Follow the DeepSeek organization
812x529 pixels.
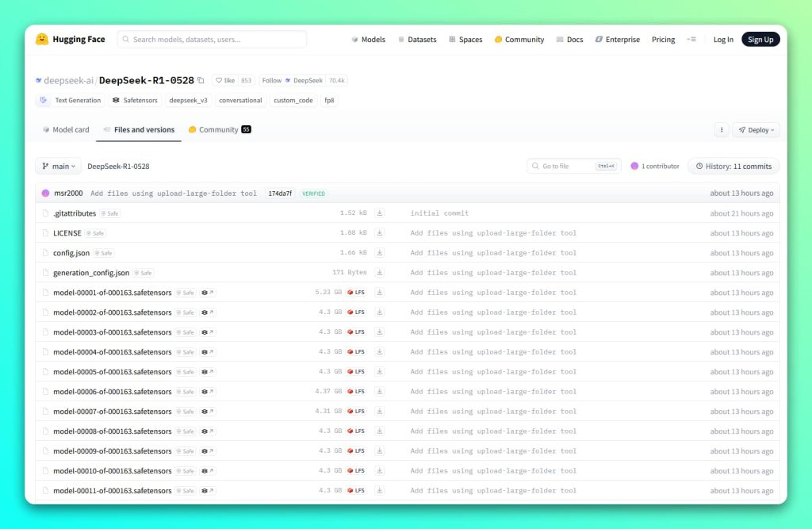click(x=293, y=80)
